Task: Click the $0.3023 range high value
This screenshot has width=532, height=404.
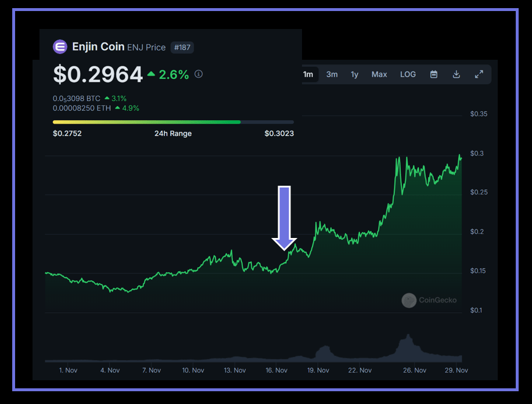Action: (x=279, y=134)
